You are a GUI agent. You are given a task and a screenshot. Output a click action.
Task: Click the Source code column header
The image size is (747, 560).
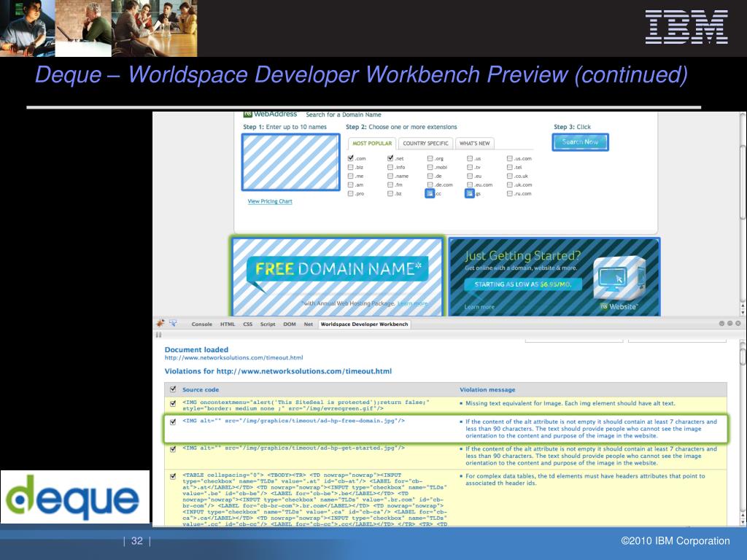click(x=201, y=389)
